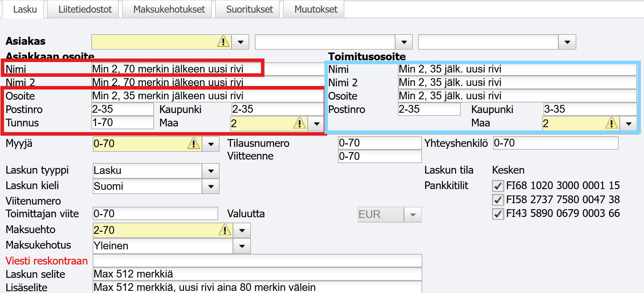The width and height of the screenshot is (644, 293).
Task: Click the customer Kaupunki field
Action: (277, 109)
